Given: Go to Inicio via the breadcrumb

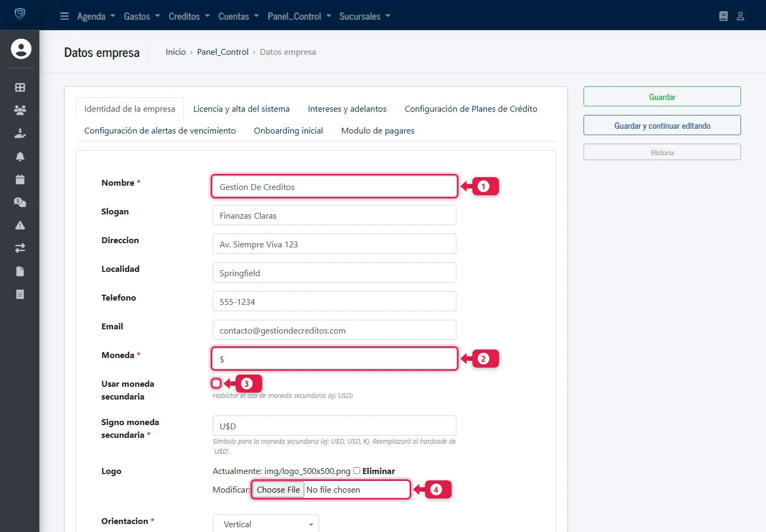Looking at the screenshot, I should click(x=176, y=52).
